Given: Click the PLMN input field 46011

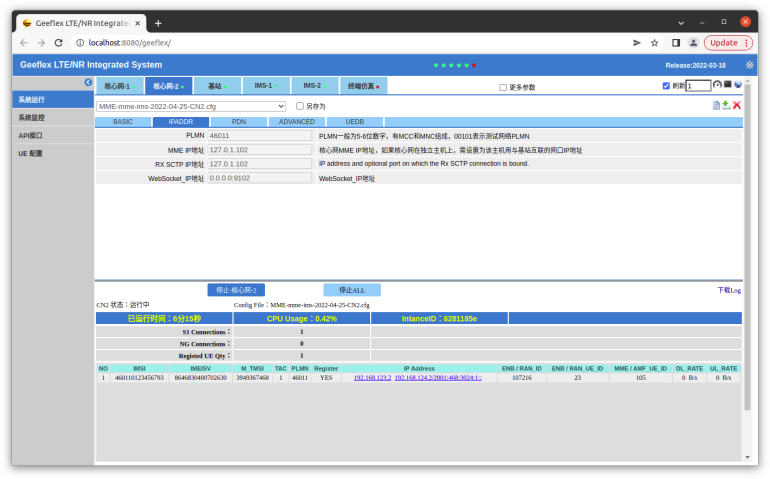Looking at the screenshot, I should 260,136.
